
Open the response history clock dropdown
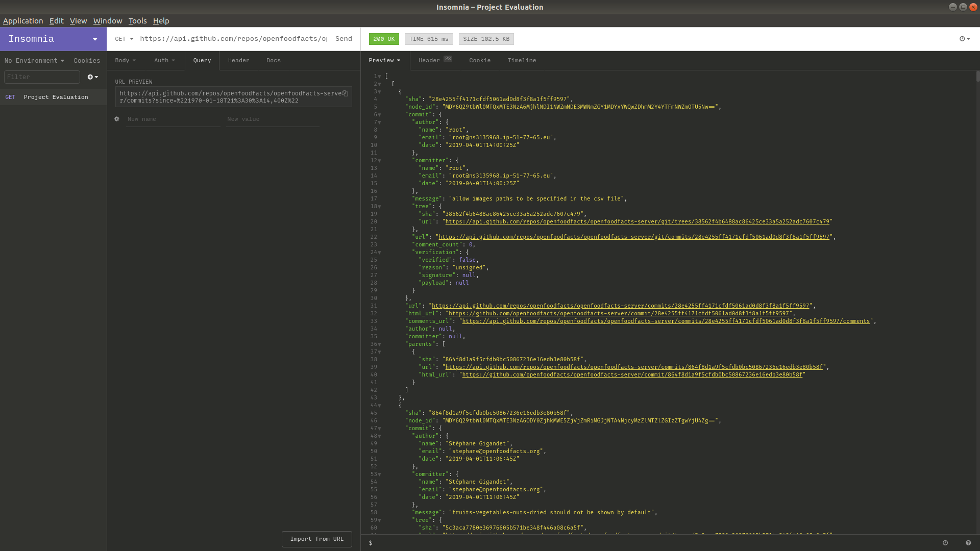965,39
